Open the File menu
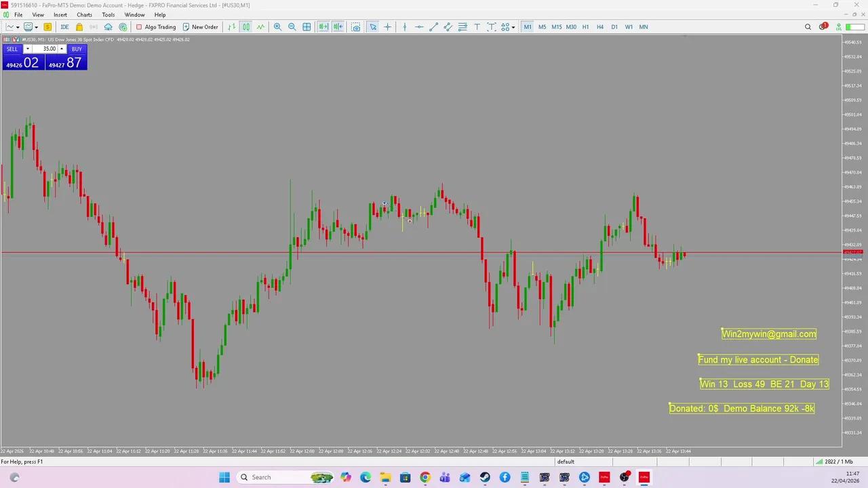This screenshot has width=868, height=488. (18, 15)
